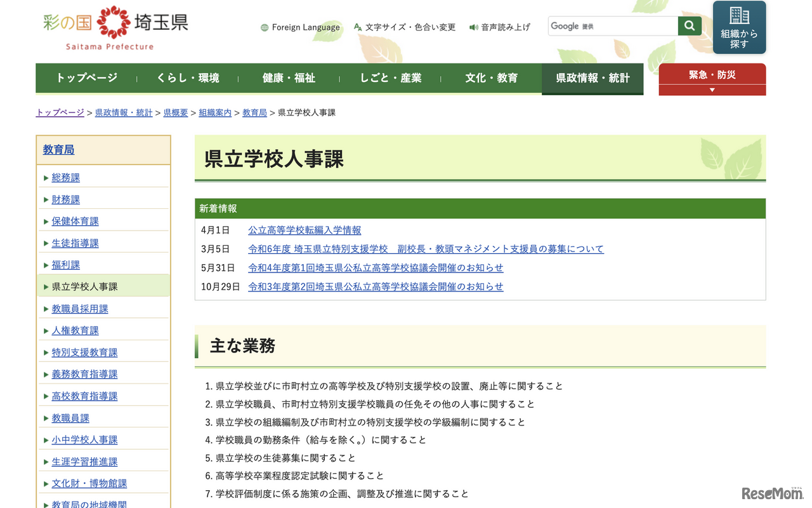Expand the 緊急・防災 dropdown arrow
Image resolution: width=812 pixels, height=508 pixels.
(712, 90)
